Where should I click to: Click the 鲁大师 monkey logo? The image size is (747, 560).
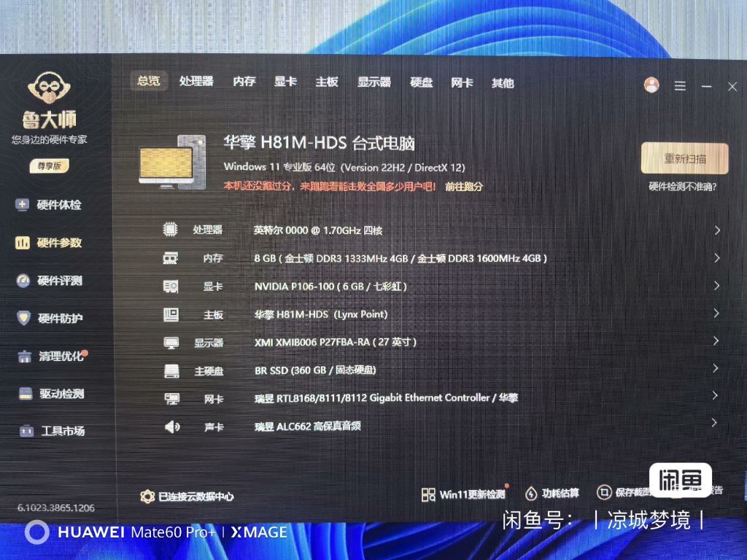point(49,87)
